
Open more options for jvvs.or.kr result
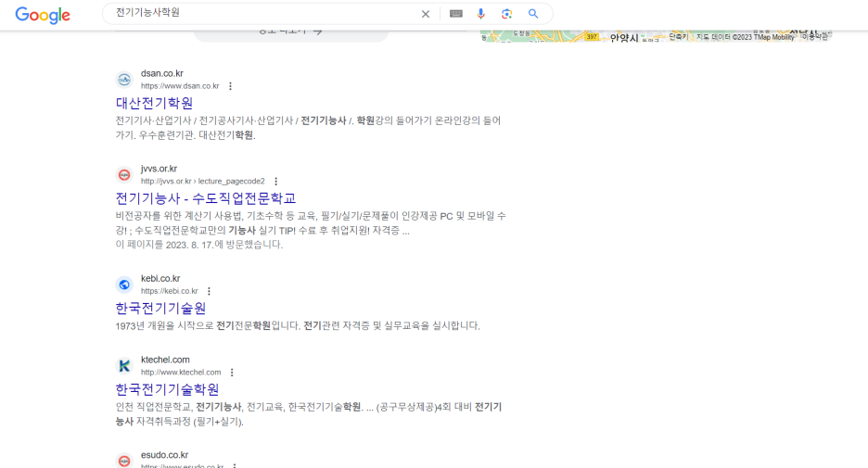click(275, 182)
